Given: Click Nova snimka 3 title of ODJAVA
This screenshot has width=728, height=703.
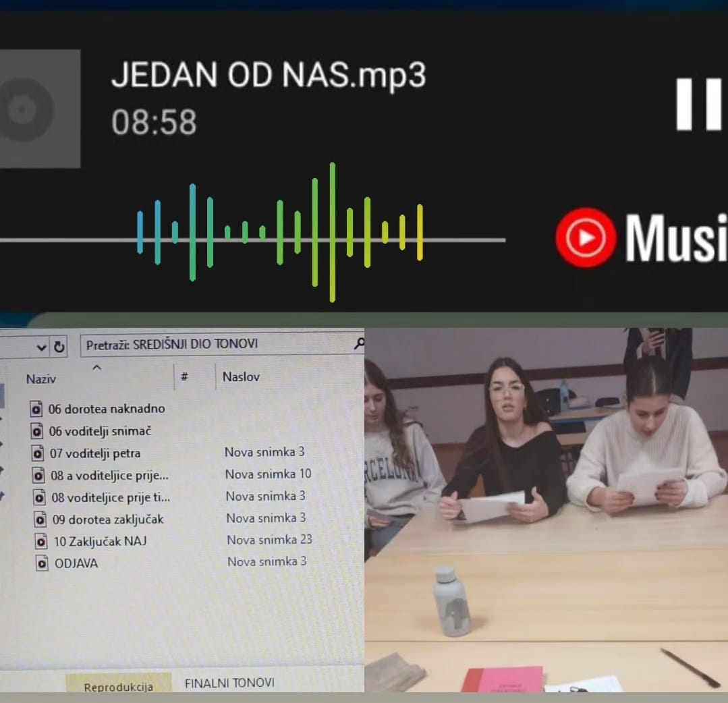Looking at the screenshot, I should tap(267, 561).
